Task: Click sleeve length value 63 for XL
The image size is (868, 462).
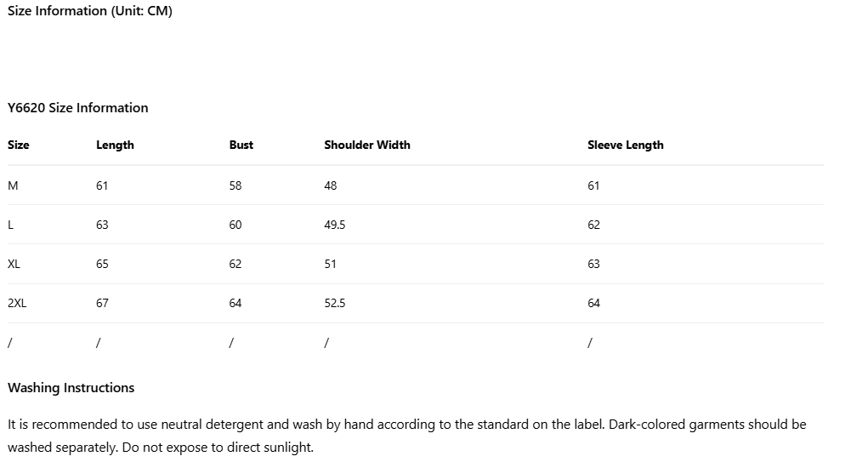Action: 594,264
